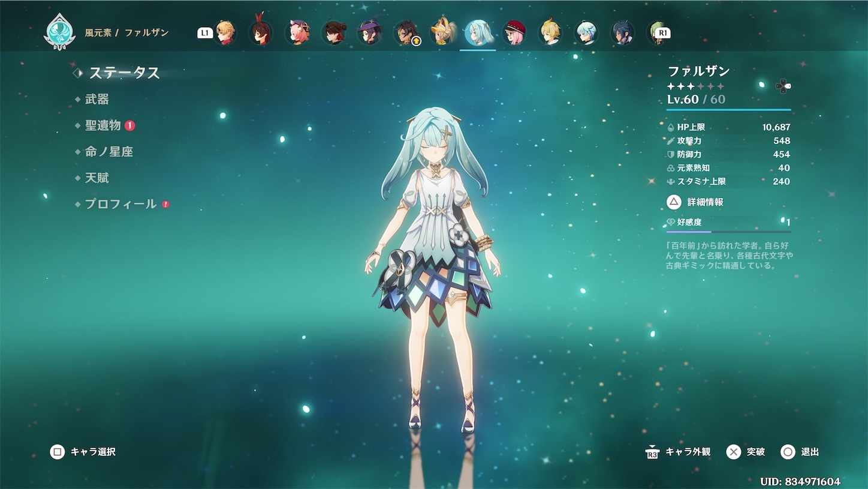Click the 風元素 / ファルザン breadcrumb text
The width and height of the screenshot is (868, 489).
(x=128, y=32)
